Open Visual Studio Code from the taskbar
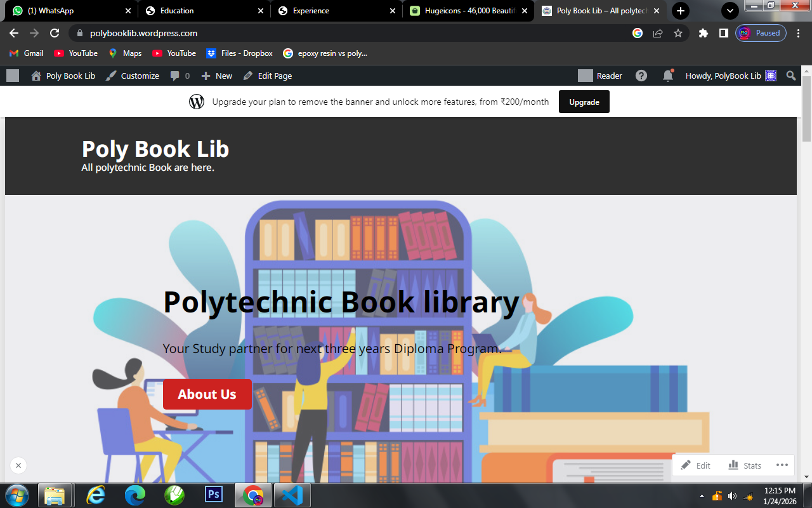 pyautogui.click(x=291, y=495)
